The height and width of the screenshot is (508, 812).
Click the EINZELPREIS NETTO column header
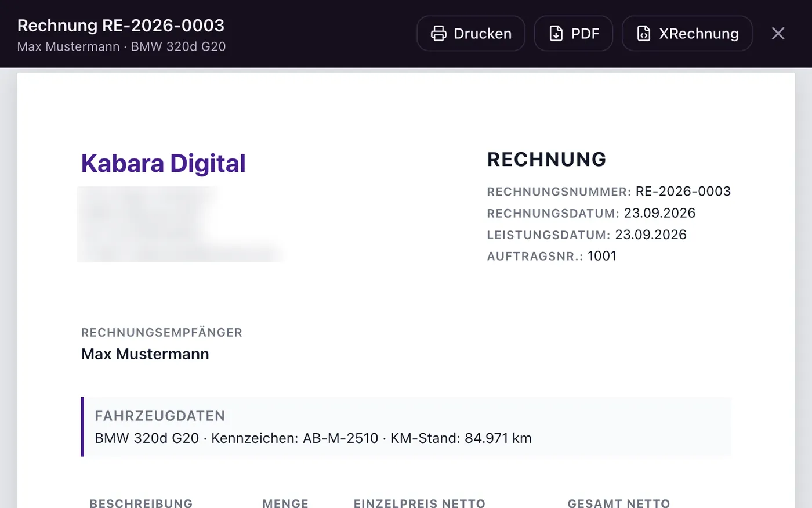click(419, 503)
